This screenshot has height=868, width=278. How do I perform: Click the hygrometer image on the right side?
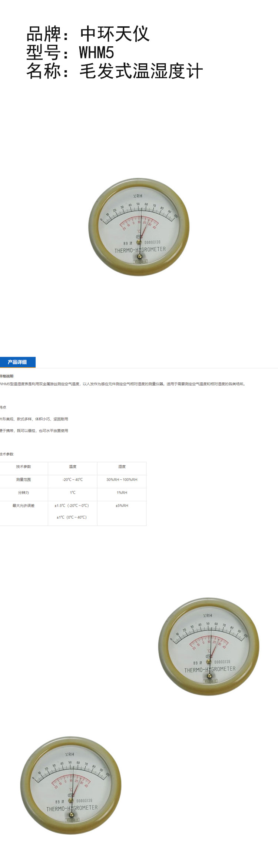[x=209, y=646]
